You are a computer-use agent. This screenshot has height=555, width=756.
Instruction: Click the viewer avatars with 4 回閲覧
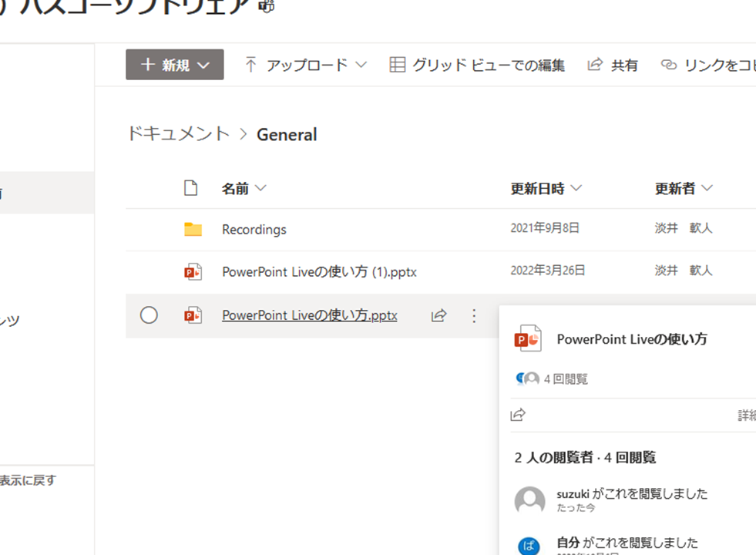[x=528, y=379]
